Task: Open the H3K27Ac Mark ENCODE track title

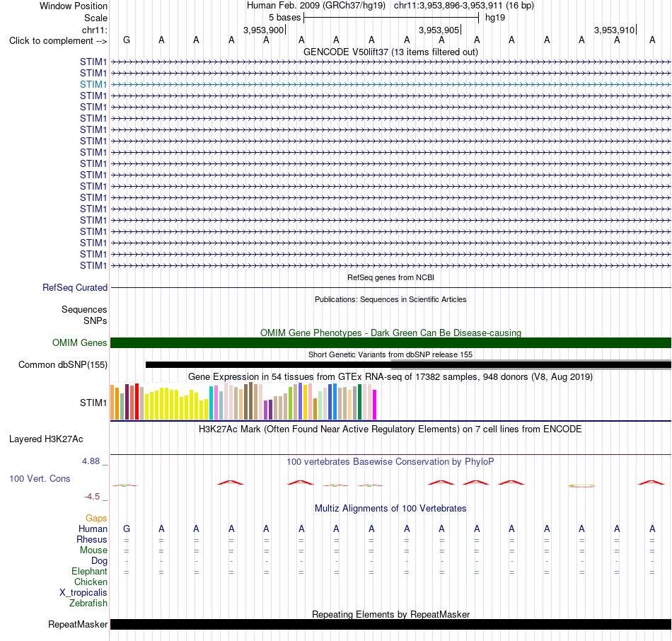Action: coord(390,429)
